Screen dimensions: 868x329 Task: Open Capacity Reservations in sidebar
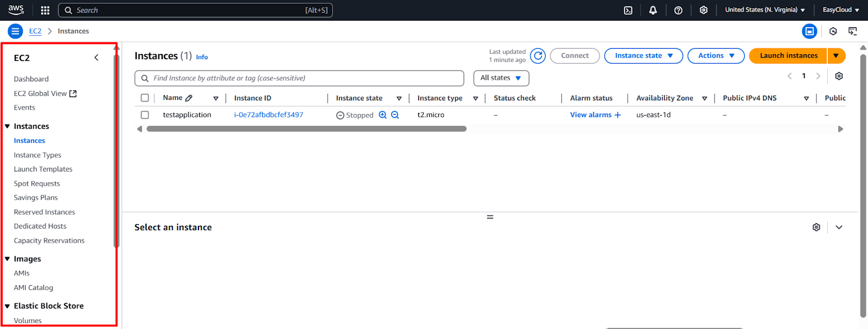49,241
